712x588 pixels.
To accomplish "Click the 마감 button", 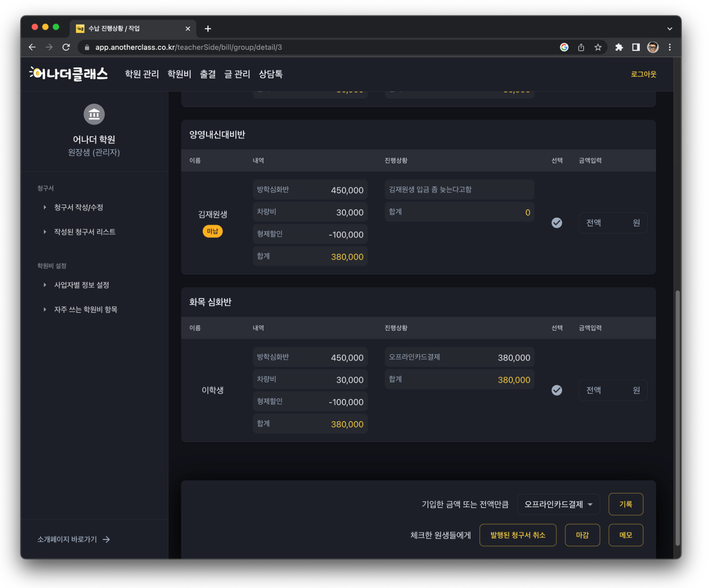I will [582, 535].
